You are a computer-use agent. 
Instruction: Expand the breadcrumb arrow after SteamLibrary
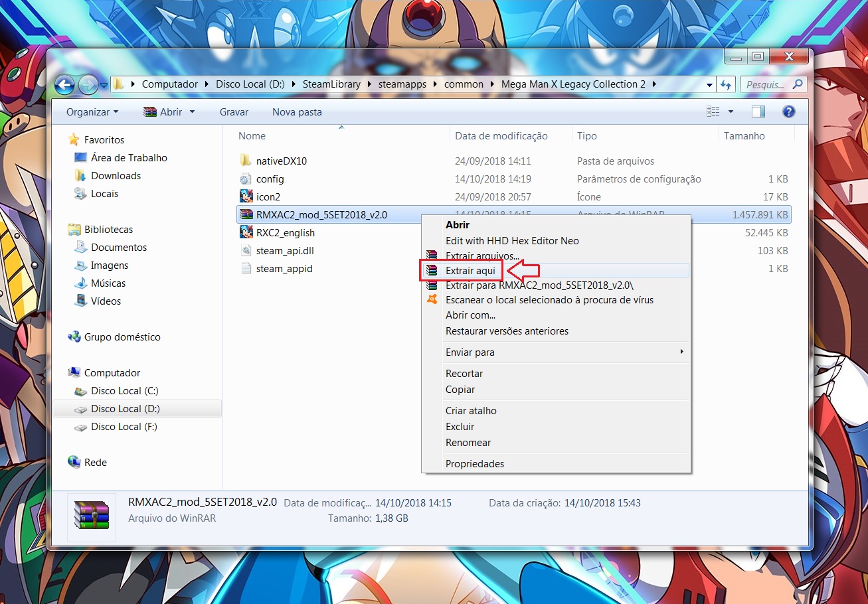tap(369, 84)
